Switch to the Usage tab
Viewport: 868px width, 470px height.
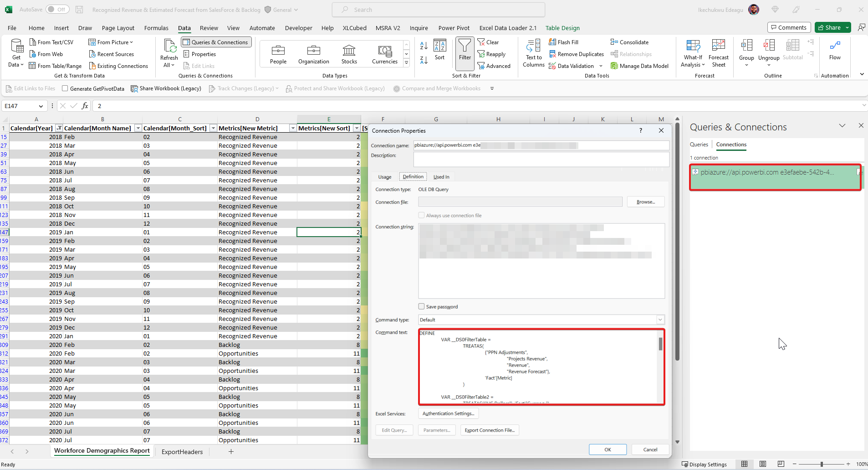coord(384,177)
